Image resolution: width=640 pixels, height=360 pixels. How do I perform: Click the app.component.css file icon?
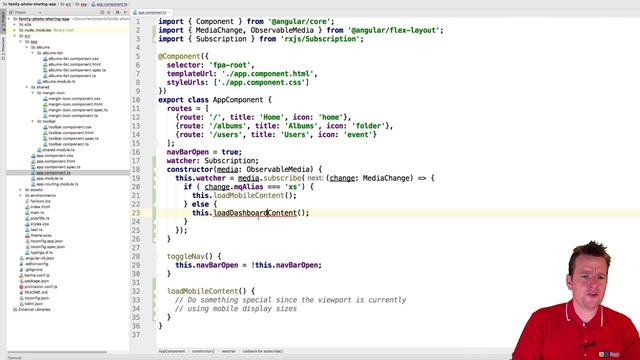pos(33,156)
